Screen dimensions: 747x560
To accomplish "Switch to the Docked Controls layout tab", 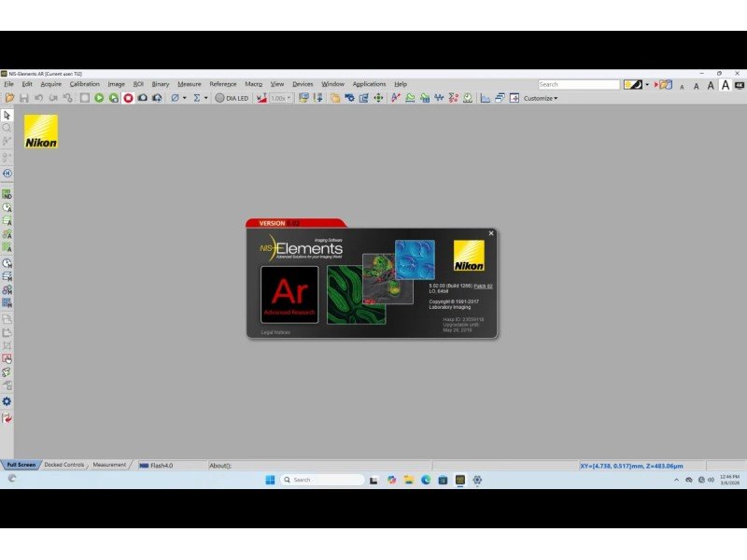I will coord(63,465).
